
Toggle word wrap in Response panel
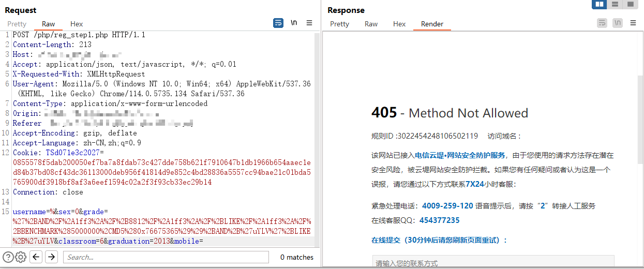coord(602,23)
